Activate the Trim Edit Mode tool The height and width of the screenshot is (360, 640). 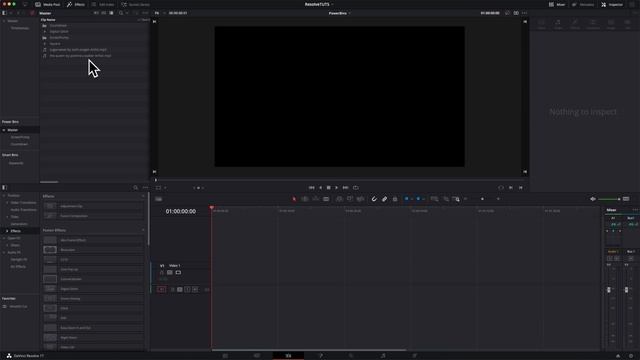[305, 199]
